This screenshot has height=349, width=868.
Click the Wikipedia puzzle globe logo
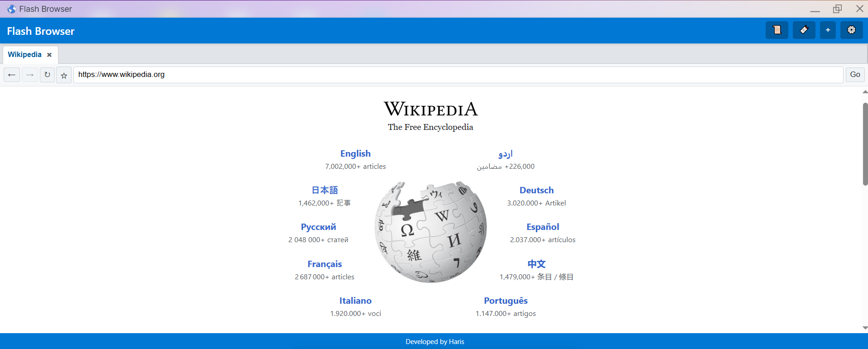[430, 232]
